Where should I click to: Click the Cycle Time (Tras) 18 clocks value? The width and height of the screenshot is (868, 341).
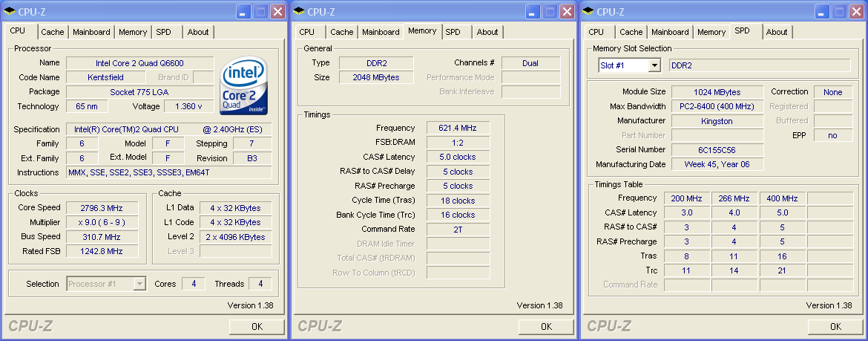tap(458, 200)
